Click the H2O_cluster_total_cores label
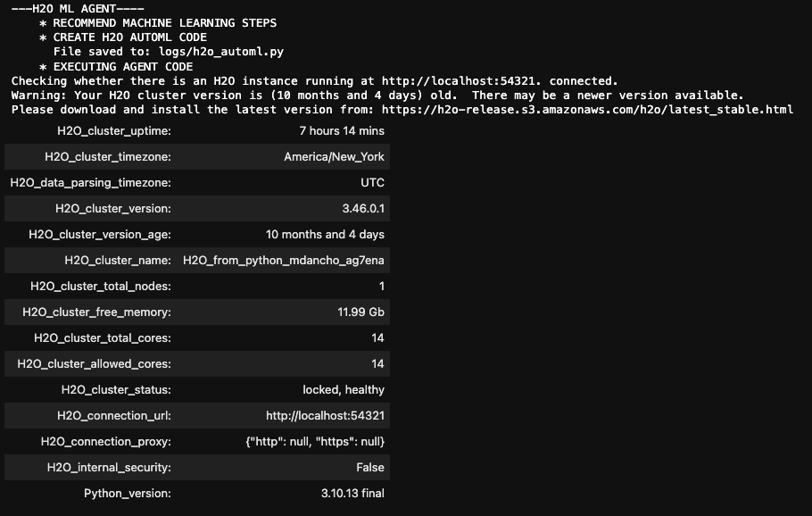This screenshot has width=812, height=516. click(103, 338)
